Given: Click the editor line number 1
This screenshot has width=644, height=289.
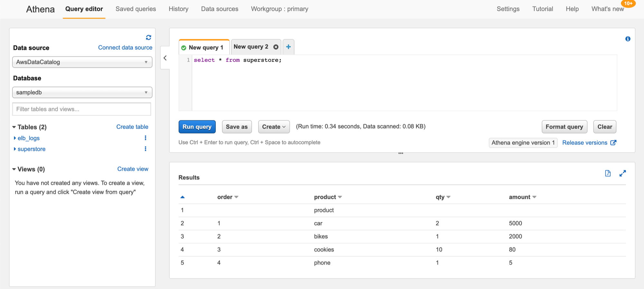Looking at the screenshot, I should 188,60.
